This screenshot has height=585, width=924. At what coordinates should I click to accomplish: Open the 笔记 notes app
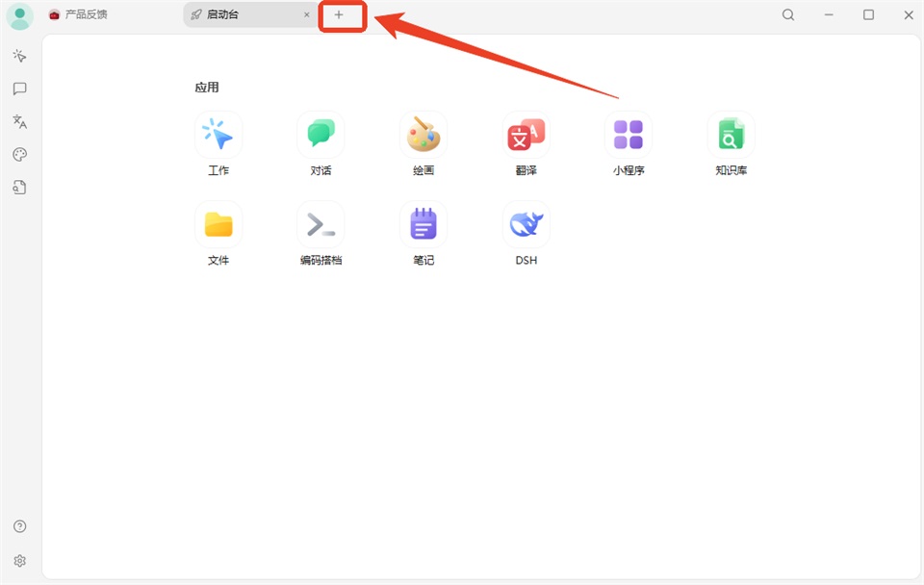coord(423,224)
